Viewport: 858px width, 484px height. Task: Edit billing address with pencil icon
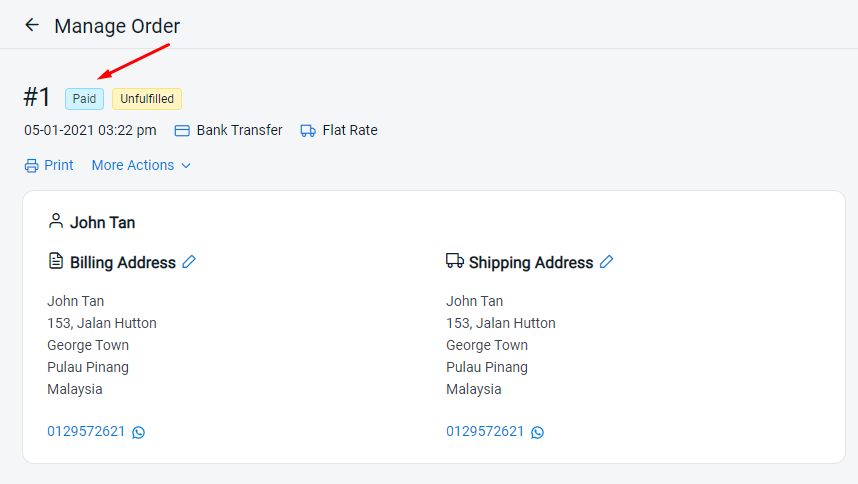pyautogui.click(x=189, y=262)
